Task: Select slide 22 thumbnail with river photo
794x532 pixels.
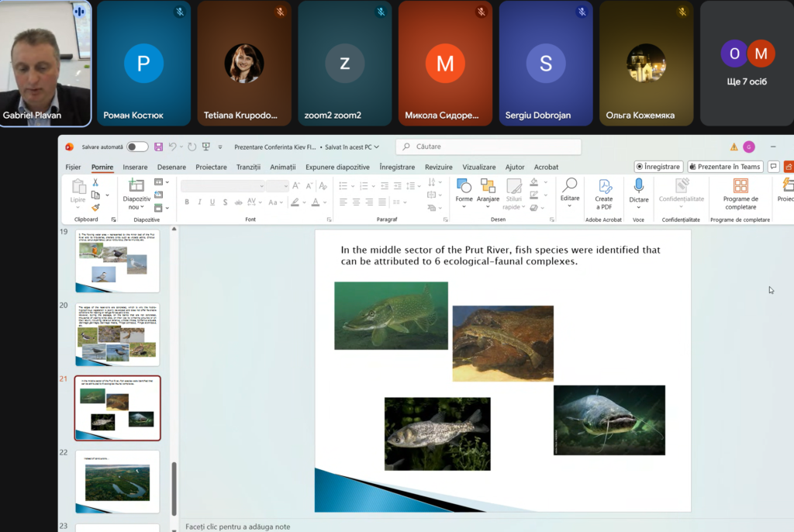Action: click(117, 482)
